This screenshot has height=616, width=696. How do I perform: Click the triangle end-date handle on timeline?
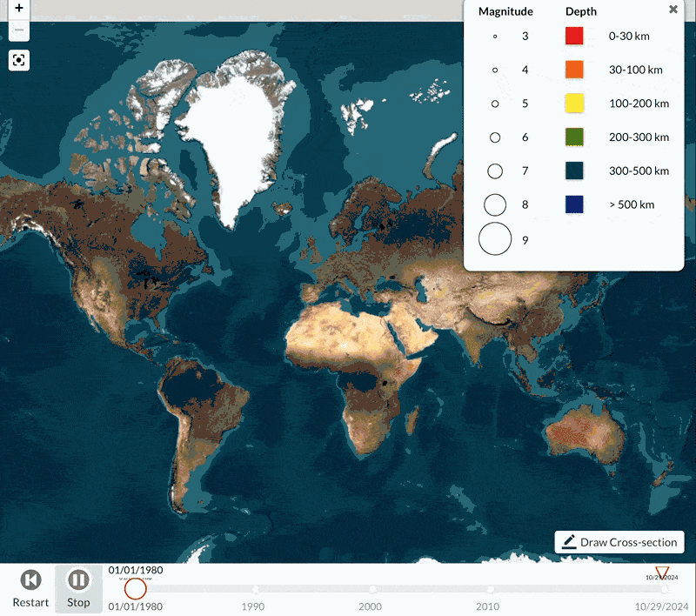(x=662, y=572)
